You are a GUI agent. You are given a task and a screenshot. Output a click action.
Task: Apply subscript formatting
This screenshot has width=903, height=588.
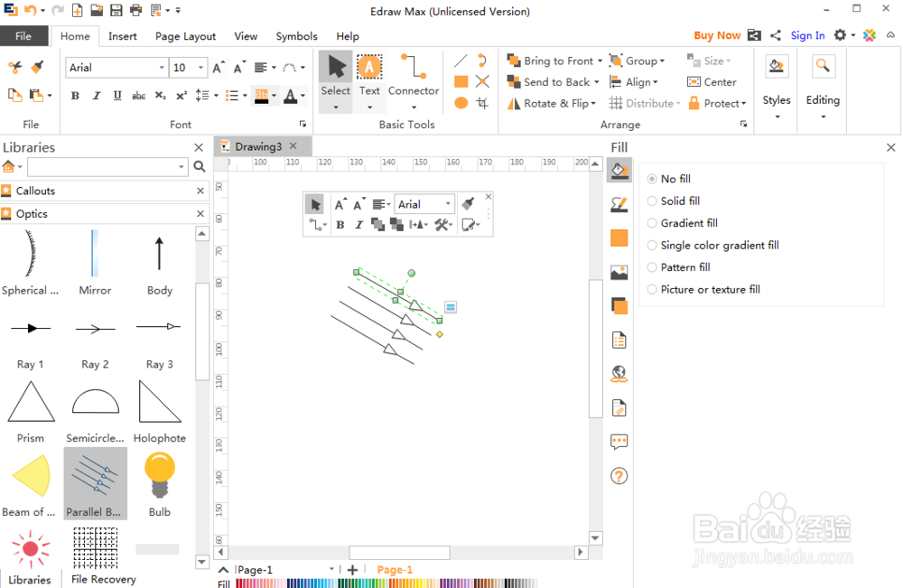160,96
